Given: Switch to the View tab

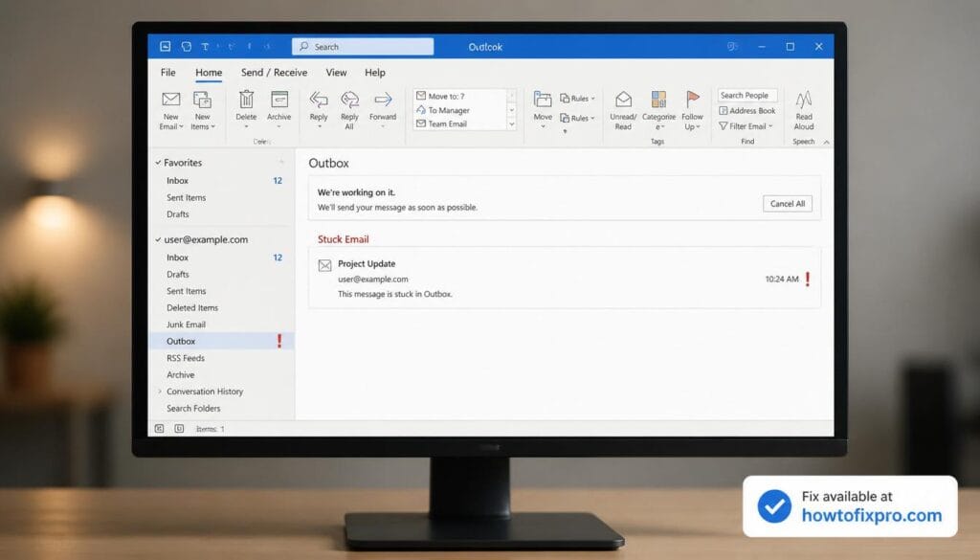Looking at the screenshot, I should (336, 73).
